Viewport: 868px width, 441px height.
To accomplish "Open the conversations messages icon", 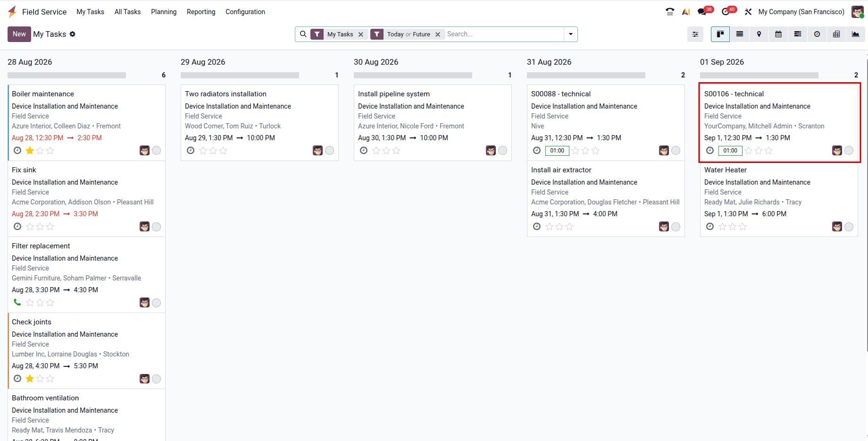I will coord(702,12).
